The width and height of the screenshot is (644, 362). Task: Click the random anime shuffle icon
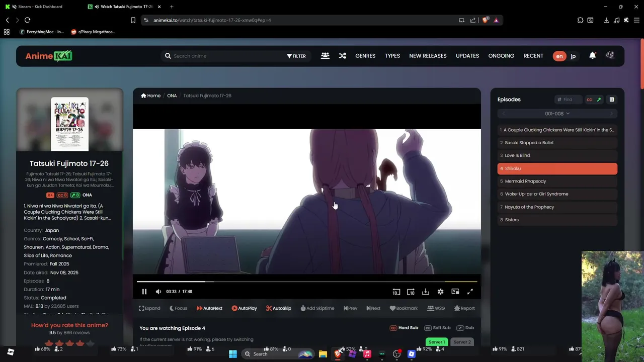coord(343,56)
